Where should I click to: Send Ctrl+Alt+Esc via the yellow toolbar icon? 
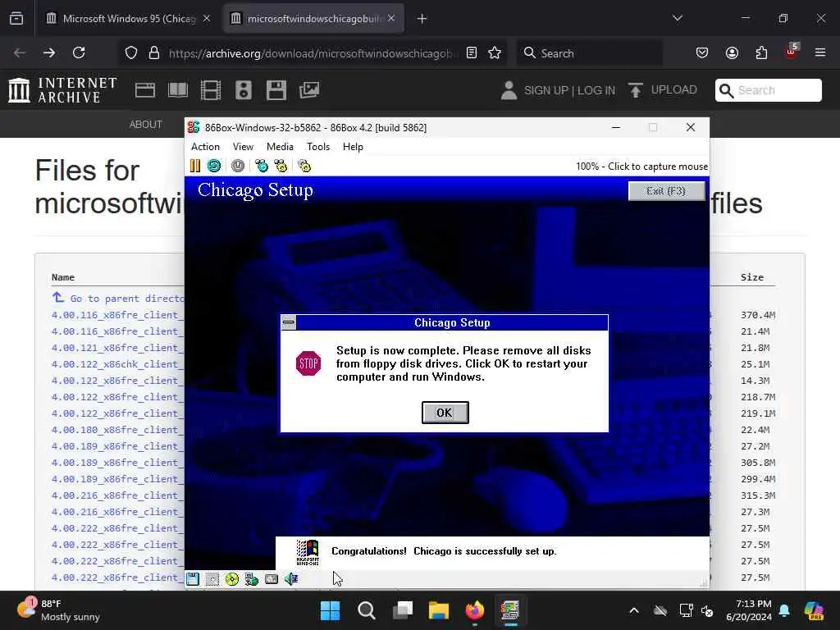281,166
